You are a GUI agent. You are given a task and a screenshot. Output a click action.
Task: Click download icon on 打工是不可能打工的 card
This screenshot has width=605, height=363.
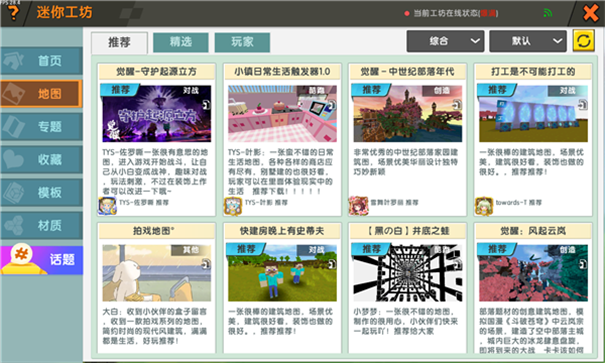pos(583,105)
